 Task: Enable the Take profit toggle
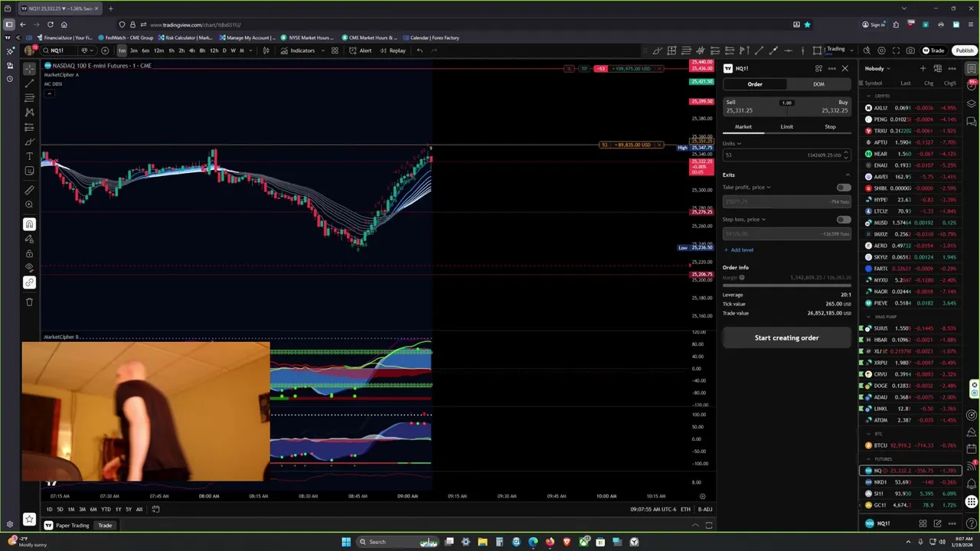click(x=843, y=187)
